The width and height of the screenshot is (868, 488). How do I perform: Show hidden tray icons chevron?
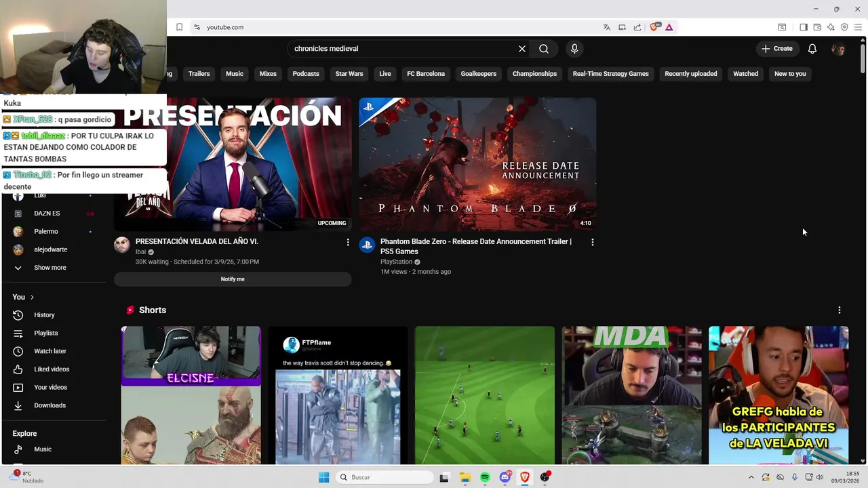click(x=751, y=477)
